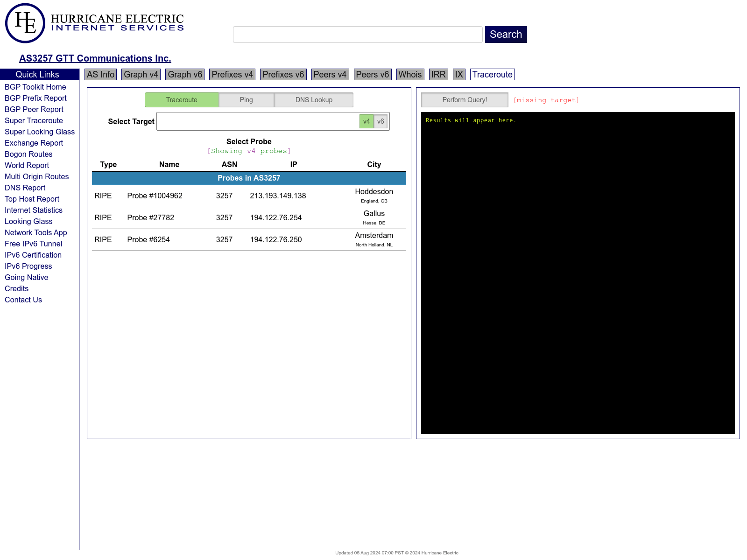The image size is (747, 560).
Task: Click IP 194.122.76.254
Action: click(x=276, y=218)
